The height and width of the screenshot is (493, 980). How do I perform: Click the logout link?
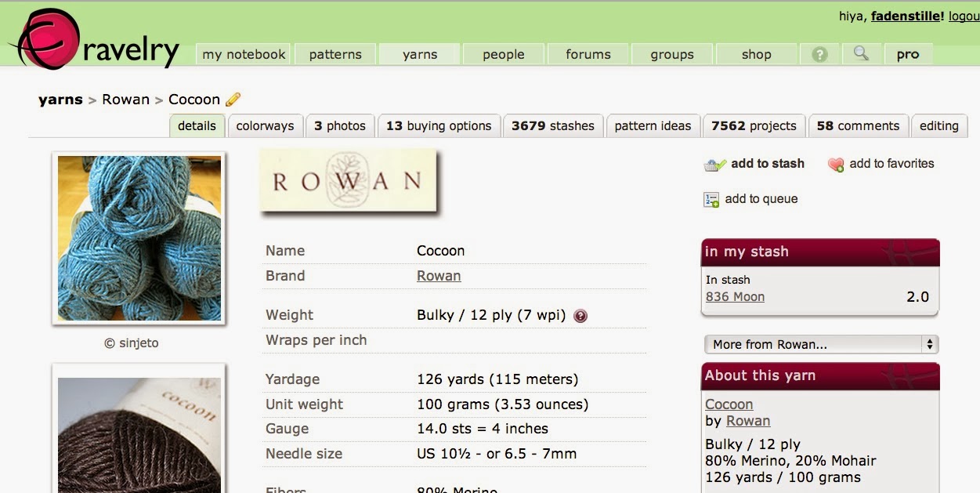[964, 16]
